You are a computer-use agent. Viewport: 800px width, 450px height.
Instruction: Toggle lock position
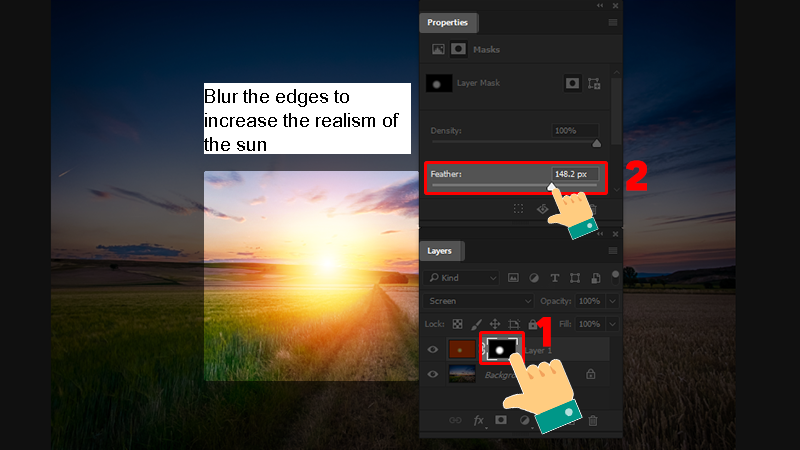(x=495, y=324)
